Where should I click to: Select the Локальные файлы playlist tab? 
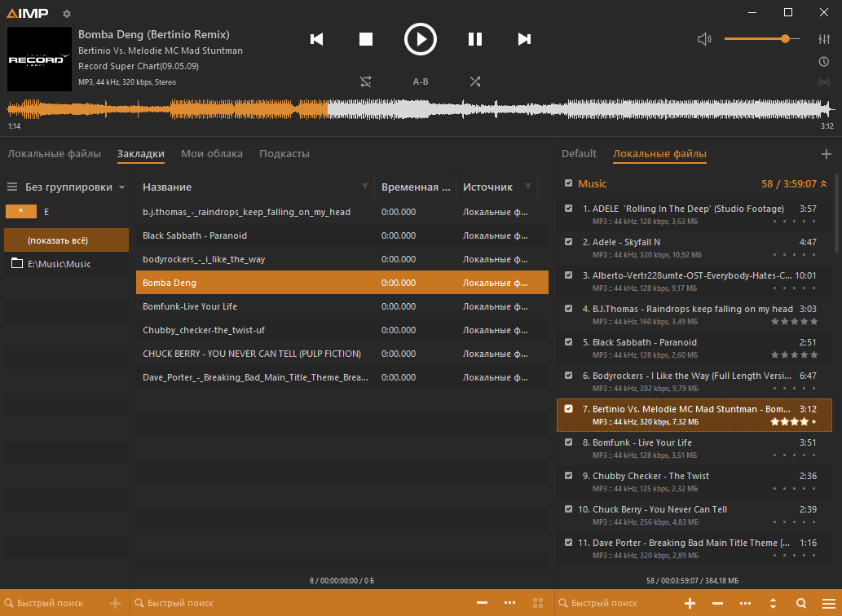pos(659,153)
